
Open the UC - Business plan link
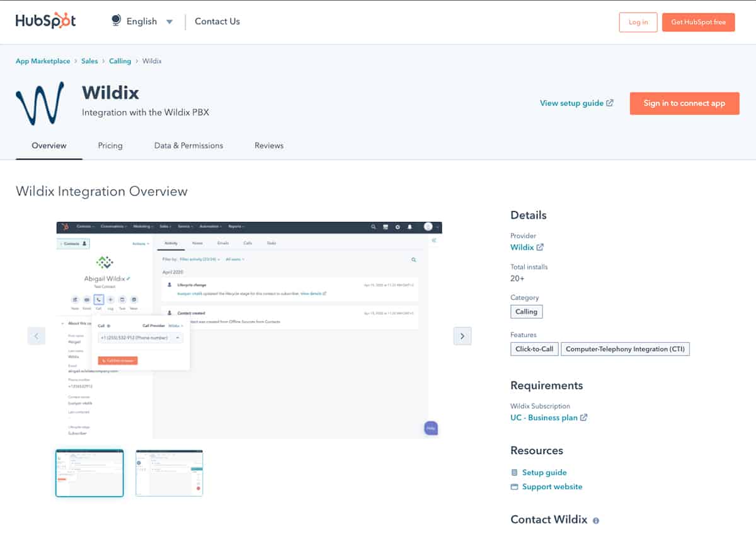[544, 417]
